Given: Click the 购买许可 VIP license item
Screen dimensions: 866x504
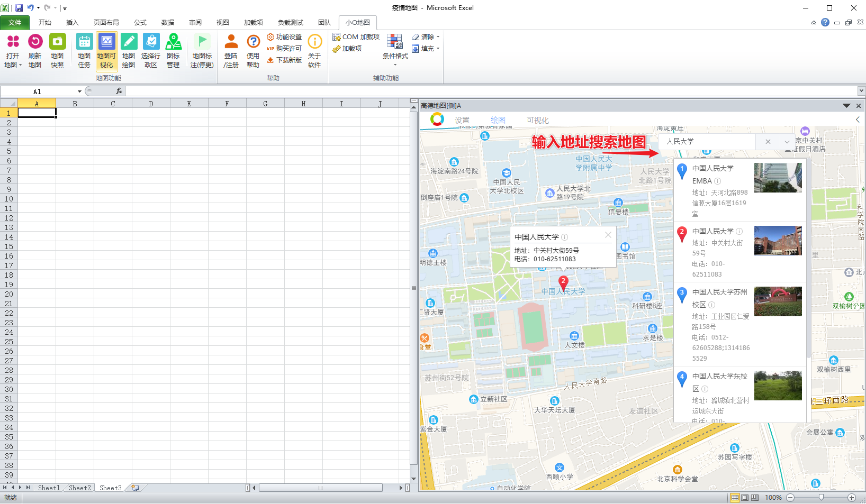Looking at the screenshot, I should [284, 49].
